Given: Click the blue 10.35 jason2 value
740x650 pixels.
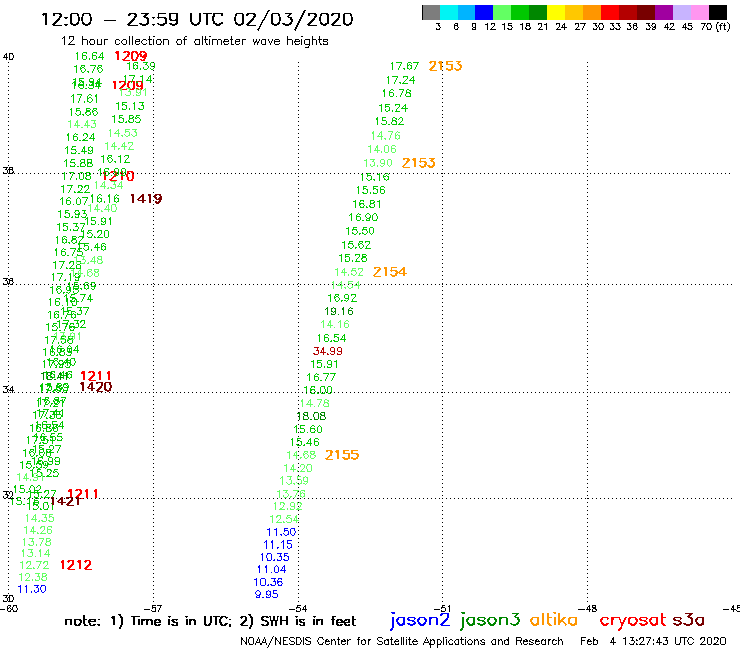Looking at the screenshot, I should [275, 557].
